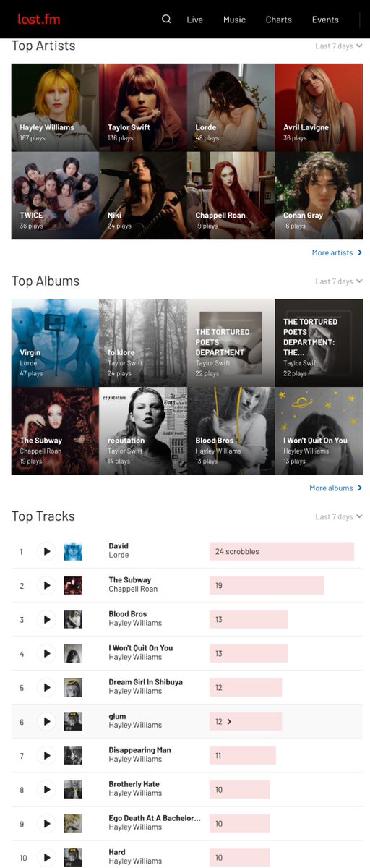Screen dimensions: 370x868
Task: Play Dream Girl In Shibuya
Action: coord(46,688)
